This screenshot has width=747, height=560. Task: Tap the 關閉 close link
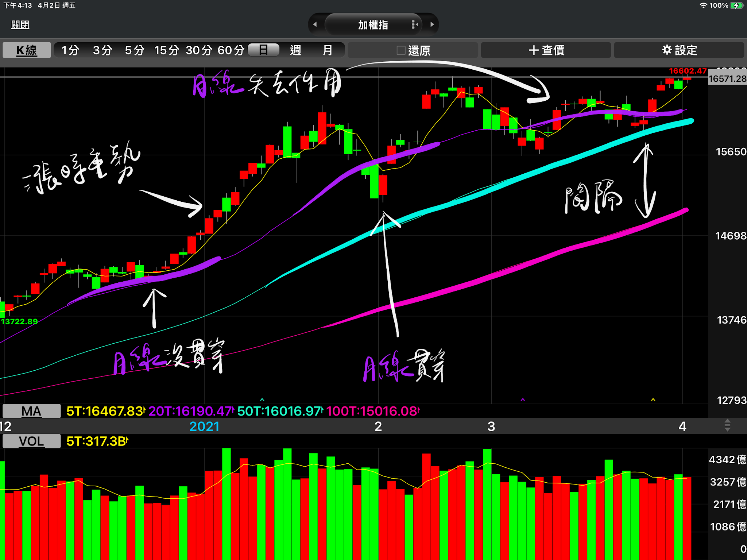[x=20, y=25]
